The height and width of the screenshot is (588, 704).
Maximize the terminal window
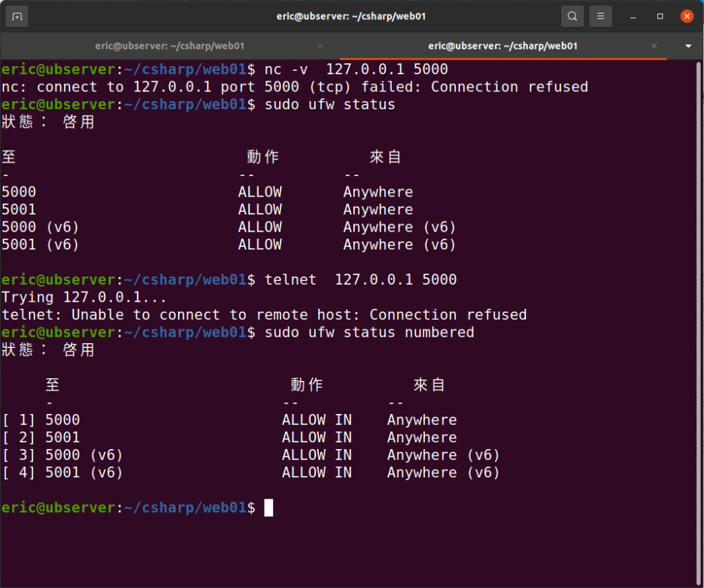coord(660,17)
